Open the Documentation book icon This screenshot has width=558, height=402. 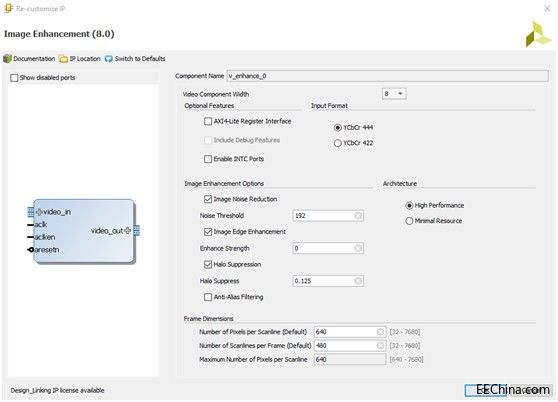pos(7,59)
